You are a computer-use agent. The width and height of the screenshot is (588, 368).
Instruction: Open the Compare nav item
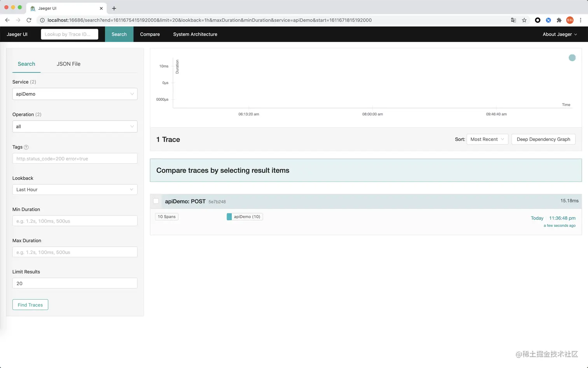pyautogui.click(x=150, y=34)
